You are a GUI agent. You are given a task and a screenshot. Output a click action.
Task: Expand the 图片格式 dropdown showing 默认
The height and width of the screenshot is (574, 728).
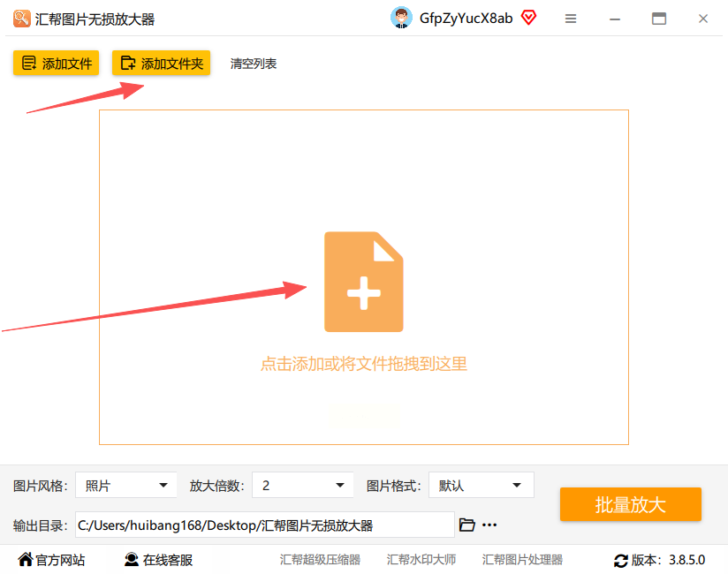[x=481, y=486]
